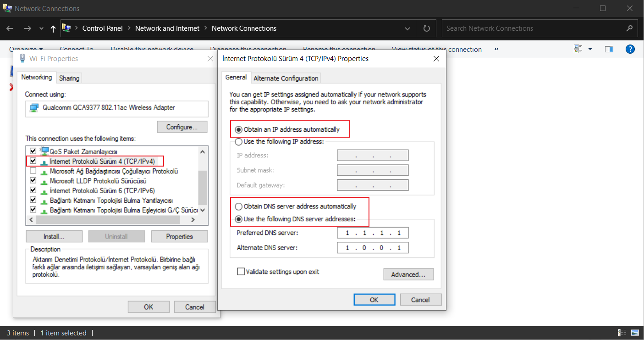The width and height of the screenshot is (644, 340).
Task: Uncheck QoS Paket Zamanlayıcısı checkbox
Action: coord(33,151)
